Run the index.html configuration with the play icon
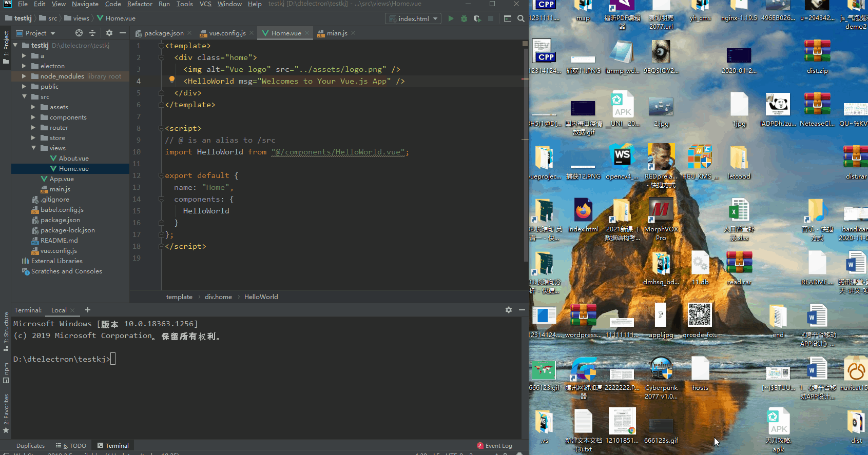This screenshot has width=868, height=455. point(451,18)
